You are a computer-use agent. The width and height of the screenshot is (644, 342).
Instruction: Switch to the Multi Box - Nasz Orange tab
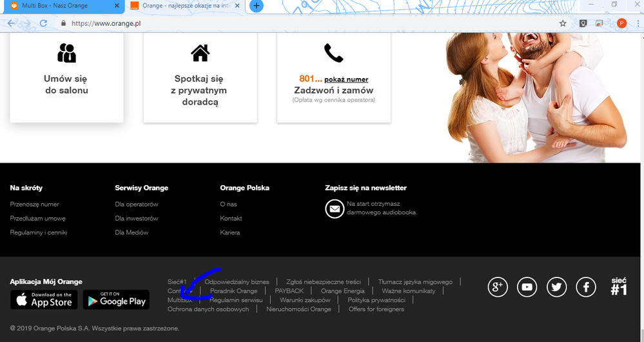[61, 6]
